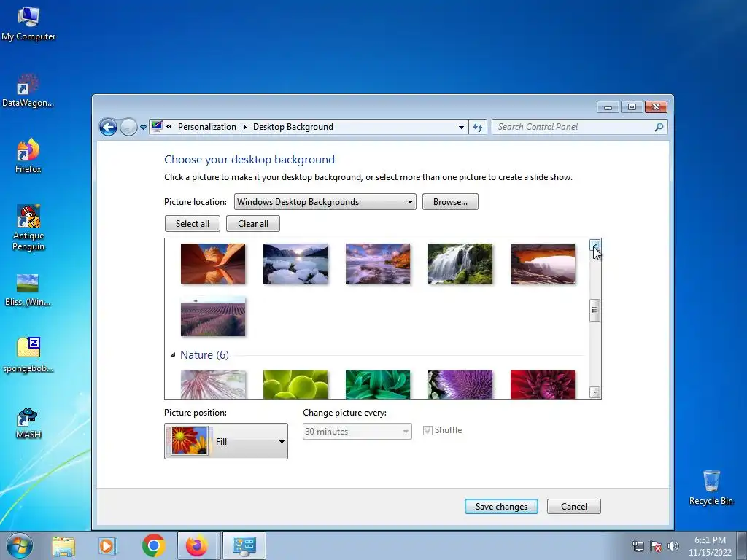The image size is (747, 560).
Task: Select the purple thistle flower wallpaper
Action: click(460, 384)
